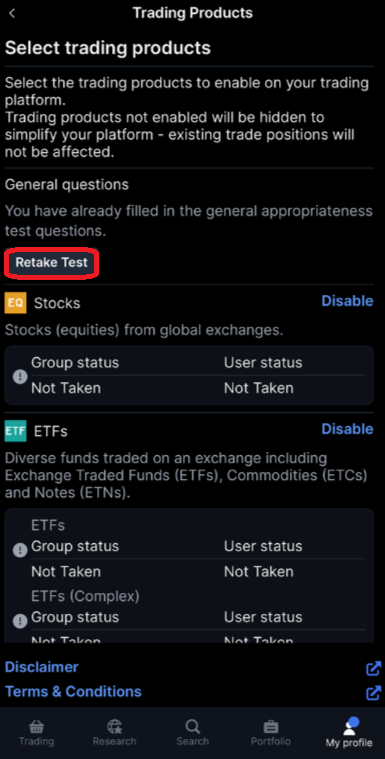This screenshot has width=385, height=759.
Task: Click the orange EQ Stocks icon
Action: coord(15,303)
